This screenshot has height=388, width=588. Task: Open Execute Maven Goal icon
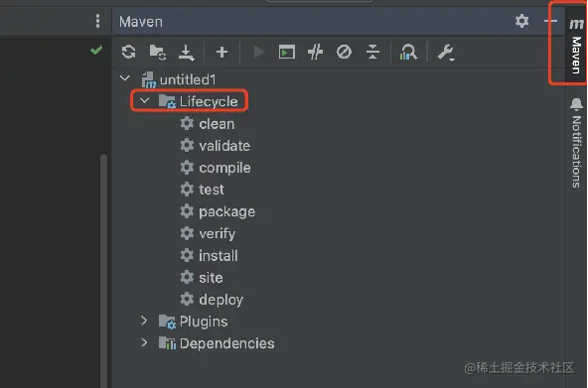tap(287, 52)
